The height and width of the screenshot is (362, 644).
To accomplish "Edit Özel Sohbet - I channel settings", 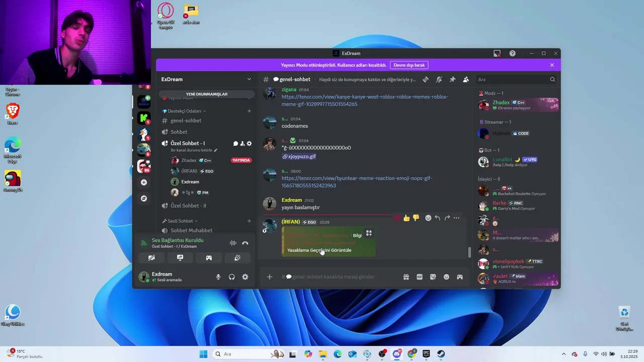I will click(x=249, y=143).
